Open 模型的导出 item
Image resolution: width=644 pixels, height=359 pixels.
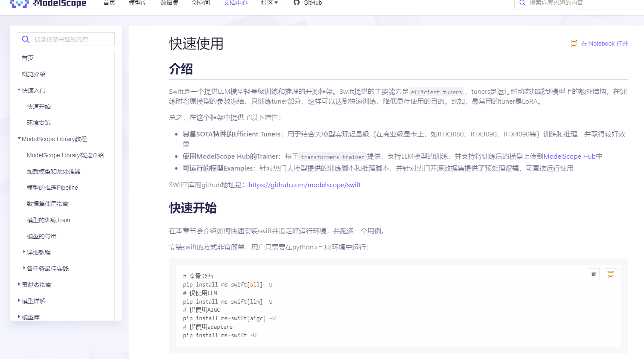pos(42,236)
